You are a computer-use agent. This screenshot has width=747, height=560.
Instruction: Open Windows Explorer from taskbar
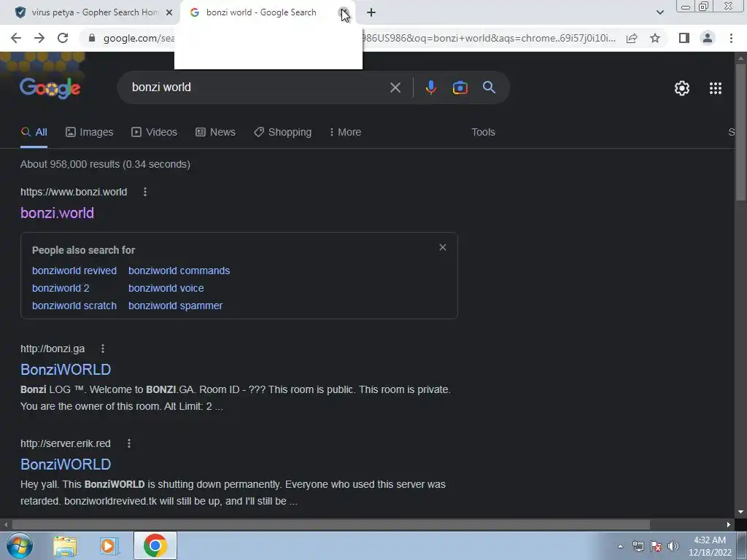[65, 546]
